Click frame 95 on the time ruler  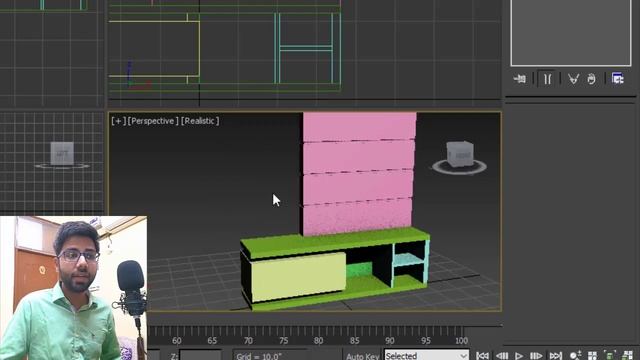pyautogui.click(x=426, y=340)
